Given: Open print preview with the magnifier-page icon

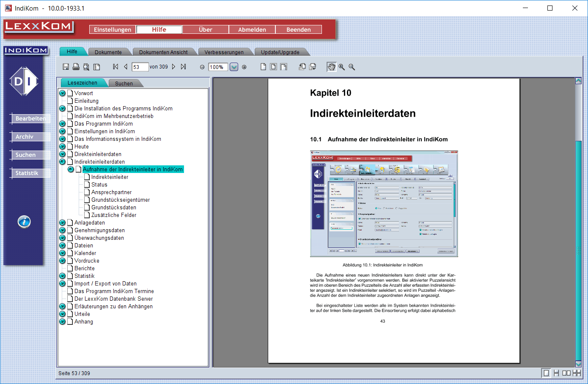Looking at the screenshot, I should (86, 67).
